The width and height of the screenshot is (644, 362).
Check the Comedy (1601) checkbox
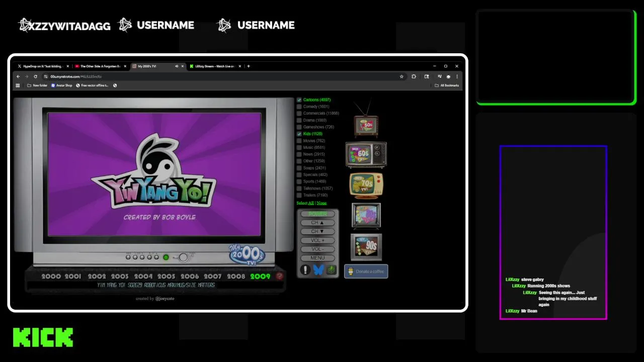pyautogui.click(x=299, y=107)
